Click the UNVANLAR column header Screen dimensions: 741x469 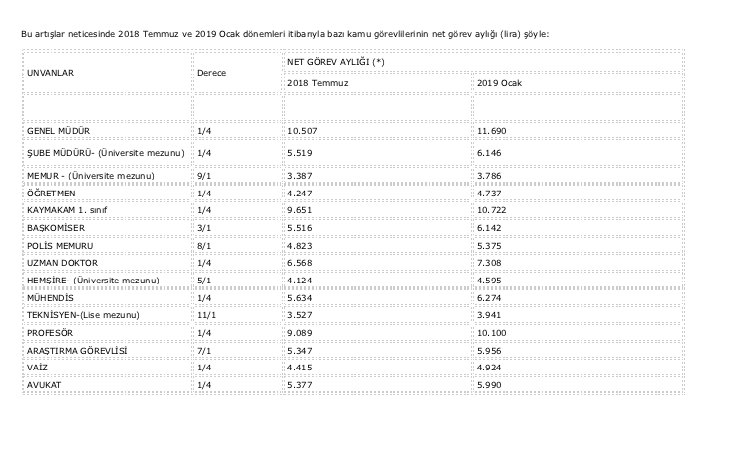[54, 73]
